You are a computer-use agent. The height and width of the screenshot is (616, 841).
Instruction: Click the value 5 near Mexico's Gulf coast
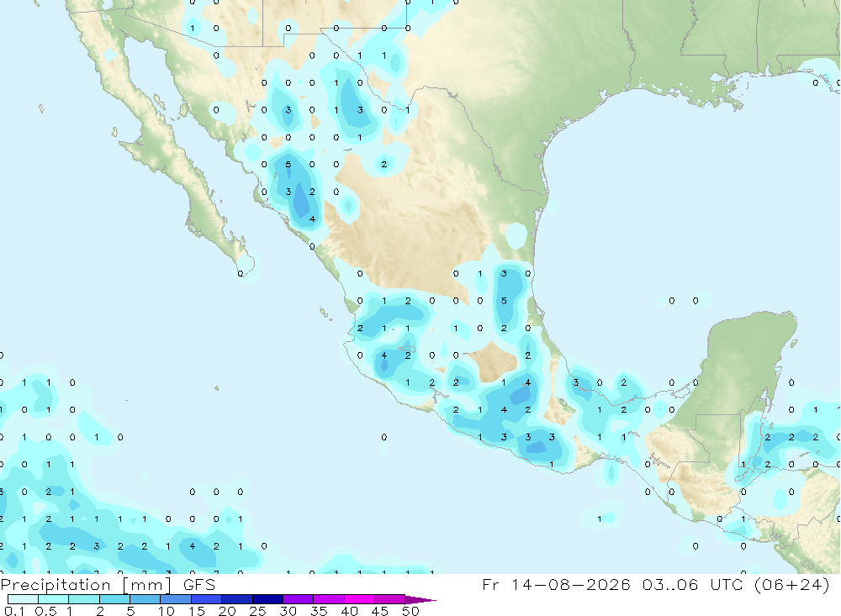point(504,301)
